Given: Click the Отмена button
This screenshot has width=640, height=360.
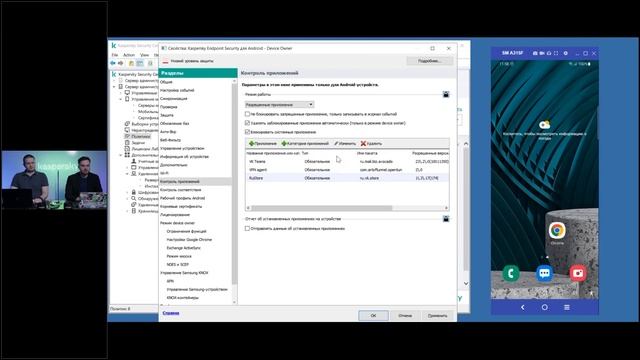Looking at the screenshot, I should pyautogui.click(x=405, y=316).
